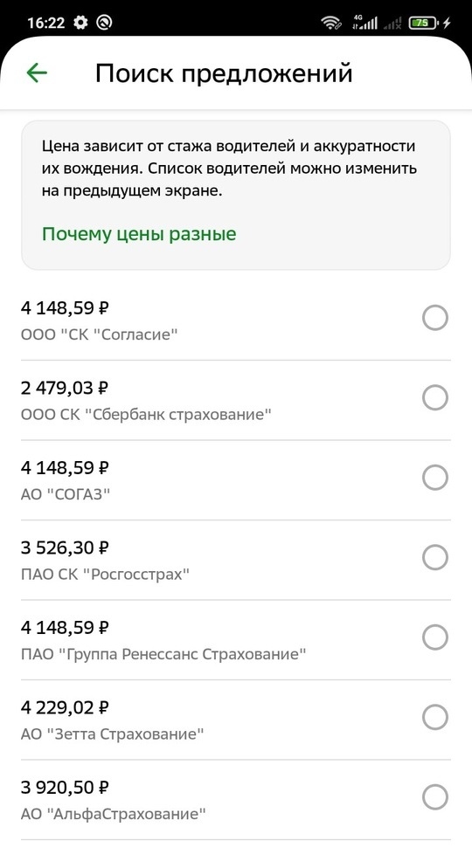Image resolution: width=472 pixels, height=868 pixels.
Task: Select the radio for СК Согласие
Action: 435,318
